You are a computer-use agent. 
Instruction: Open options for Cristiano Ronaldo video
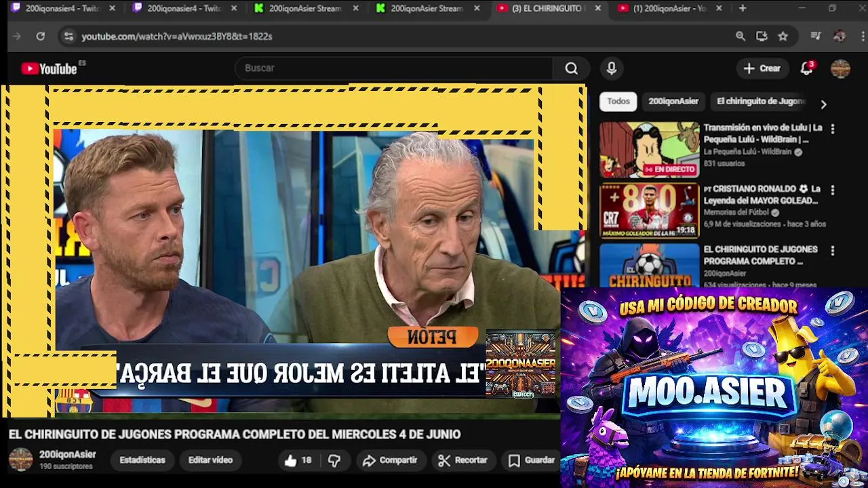pos(833,190)
